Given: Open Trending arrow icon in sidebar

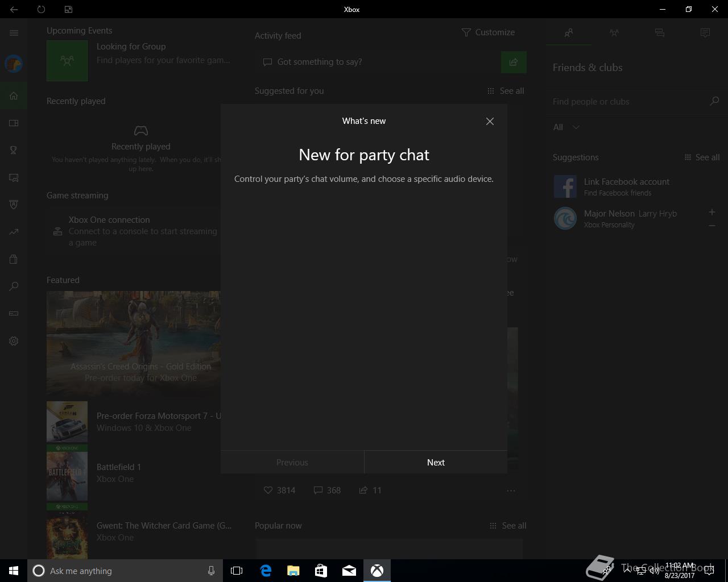Looking at the screenshot, I should 14,232.
